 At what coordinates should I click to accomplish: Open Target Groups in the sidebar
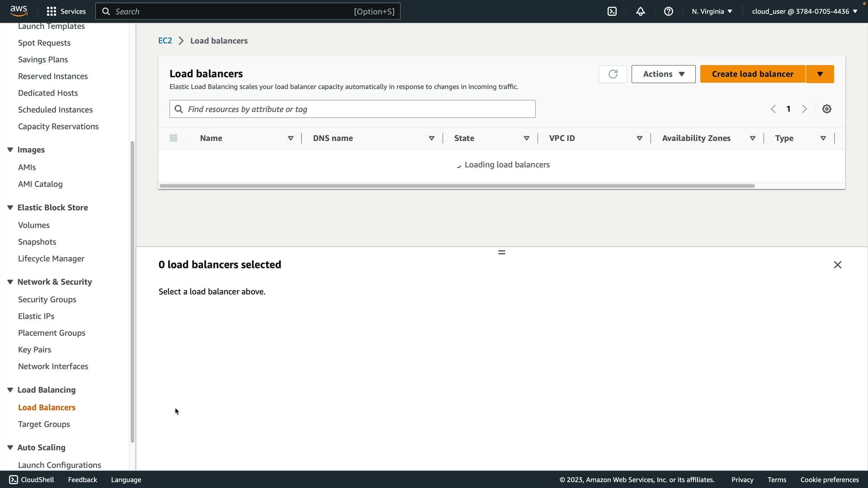[44, 424]
